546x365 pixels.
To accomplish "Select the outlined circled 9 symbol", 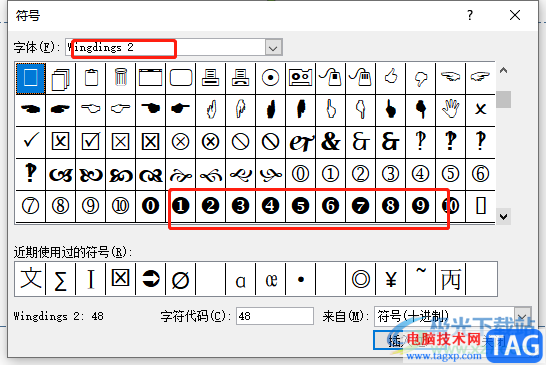I will tap(91, 206).
